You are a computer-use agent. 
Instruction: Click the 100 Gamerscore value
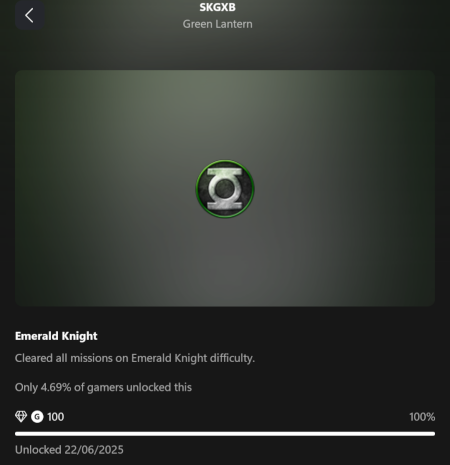(55, 417)
